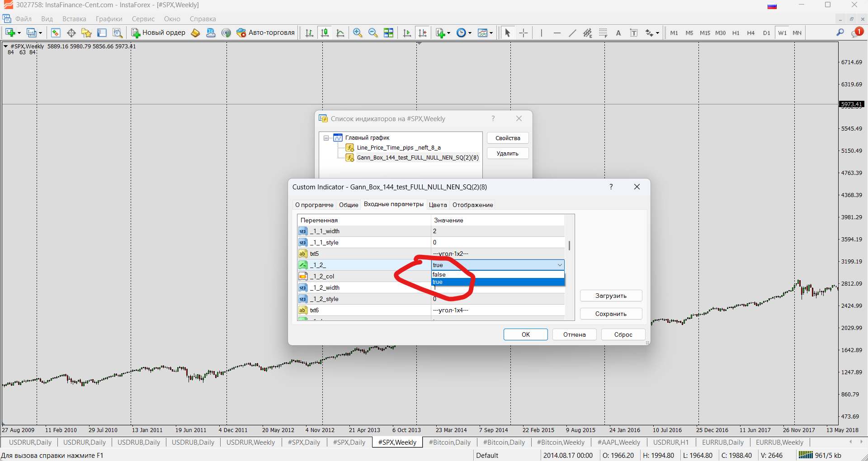The width and height of the screenshot is (868, 461).
Task: Open the chat notifications icon with badge
Action: coord(857,32)
